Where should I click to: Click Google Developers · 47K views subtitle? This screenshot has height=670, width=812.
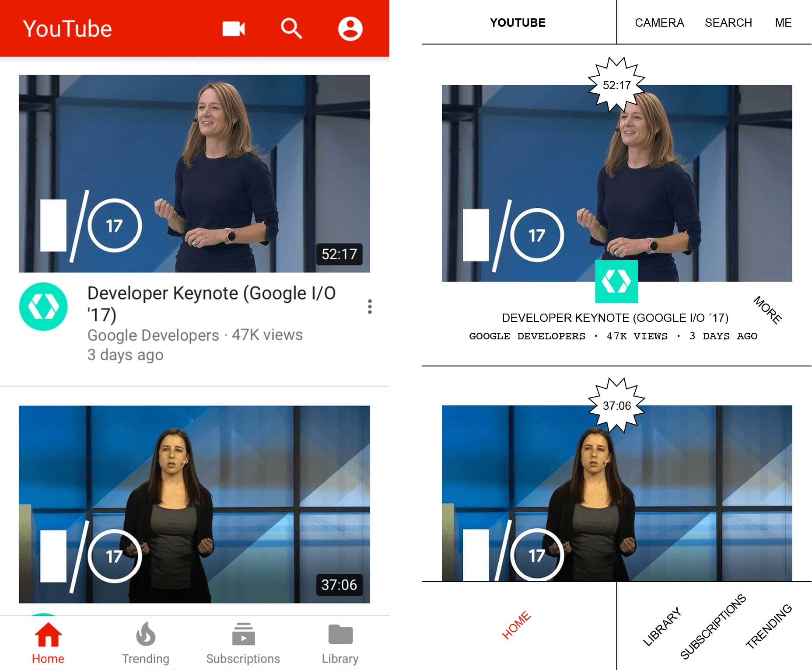coord(195,335)
